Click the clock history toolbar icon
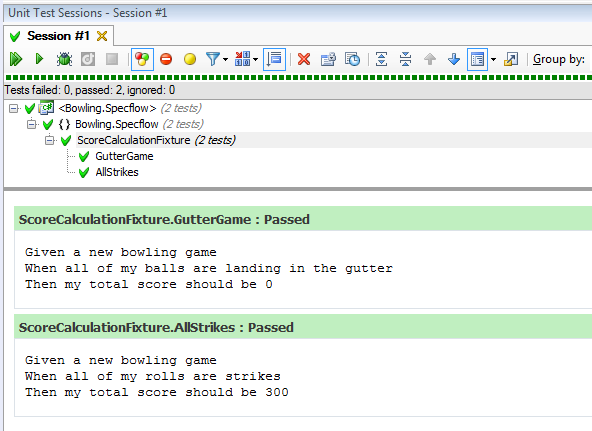592x431 pixels. [352, 59]
